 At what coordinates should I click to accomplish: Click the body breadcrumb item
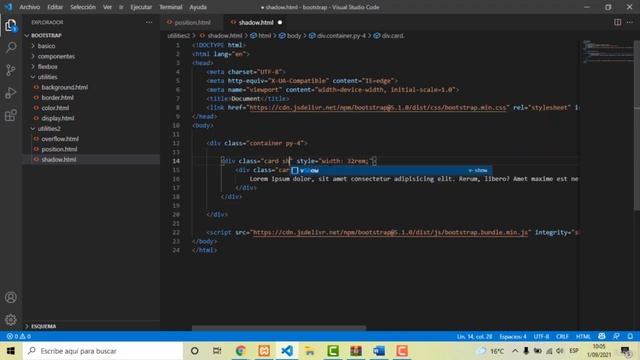coord(290,36)
